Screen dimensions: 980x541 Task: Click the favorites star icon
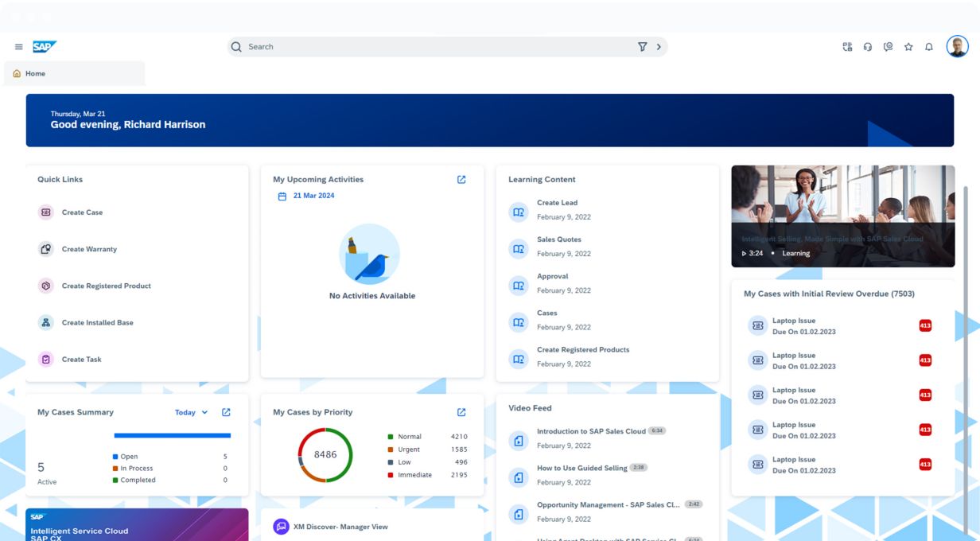coord(908,47)
